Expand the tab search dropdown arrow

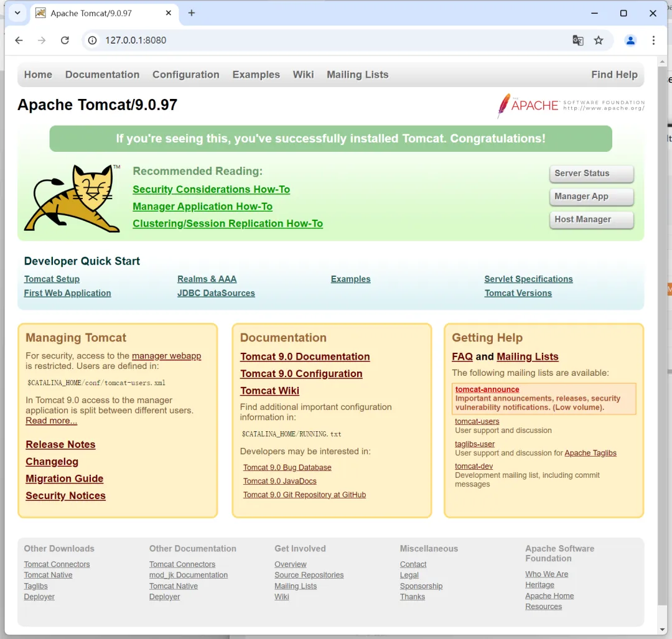coord(17,13)
